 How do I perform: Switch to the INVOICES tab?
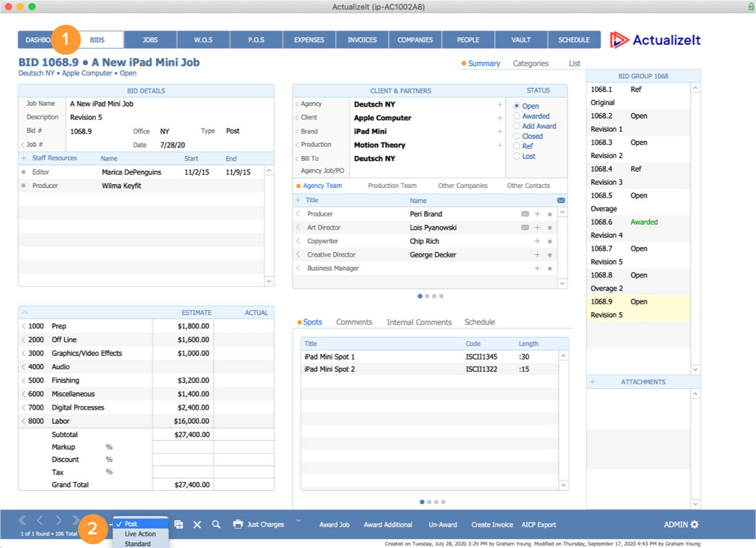[362, 40]
